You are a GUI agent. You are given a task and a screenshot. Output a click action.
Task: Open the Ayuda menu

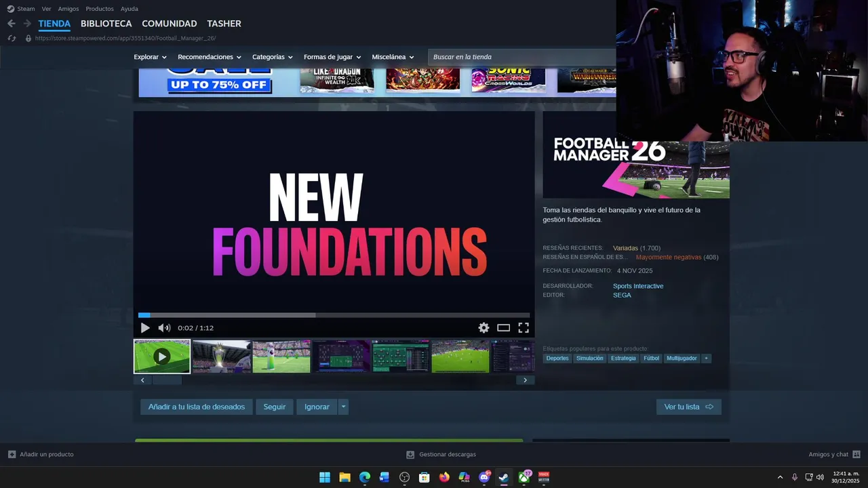tap(129, 9)
